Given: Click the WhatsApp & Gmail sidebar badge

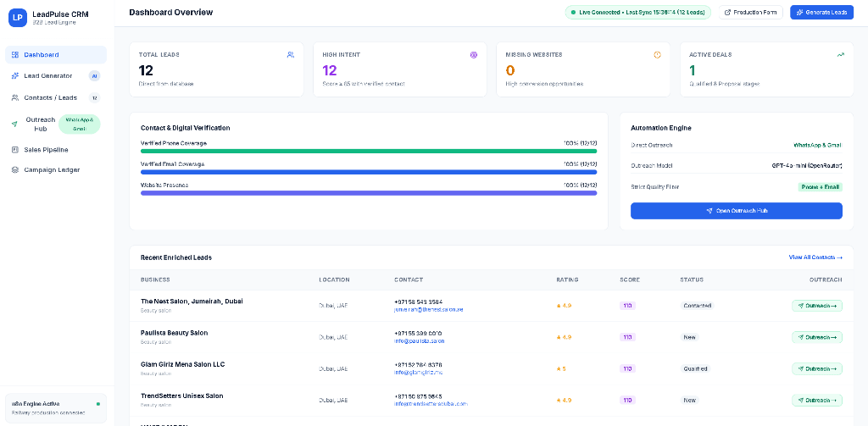Looking at the screenshot, I should (79, 124).
